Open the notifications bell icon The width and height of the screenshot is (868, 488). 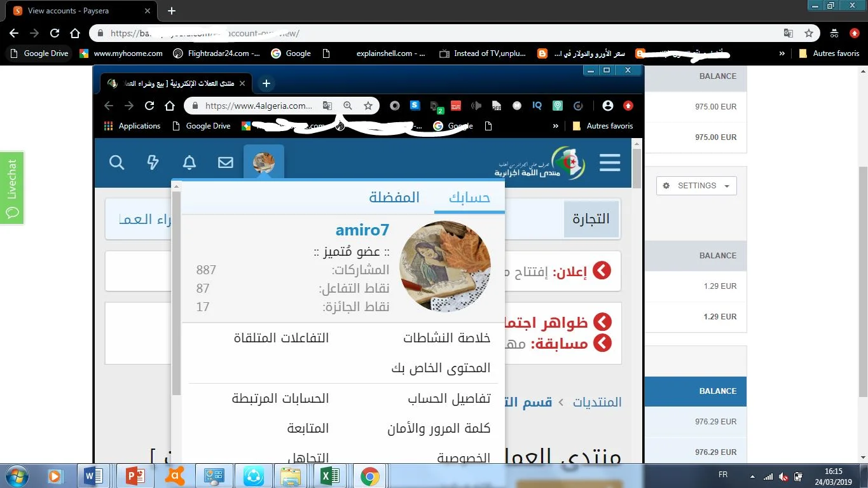(189, 163)
